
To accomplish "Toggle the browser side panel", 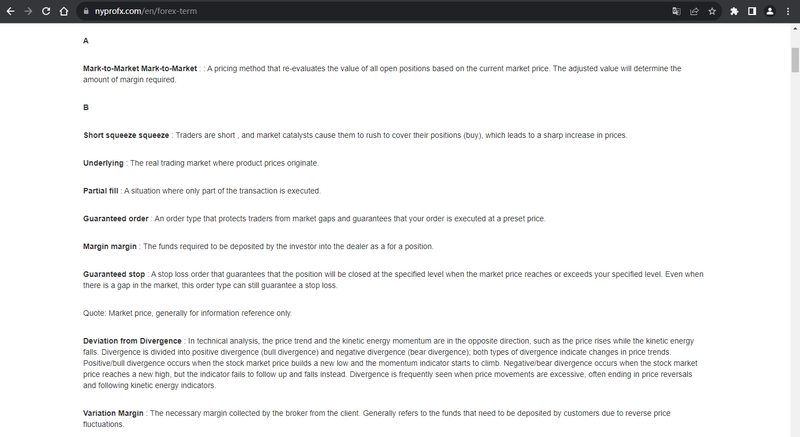I will pyautogui.click(x=752, y=11).
